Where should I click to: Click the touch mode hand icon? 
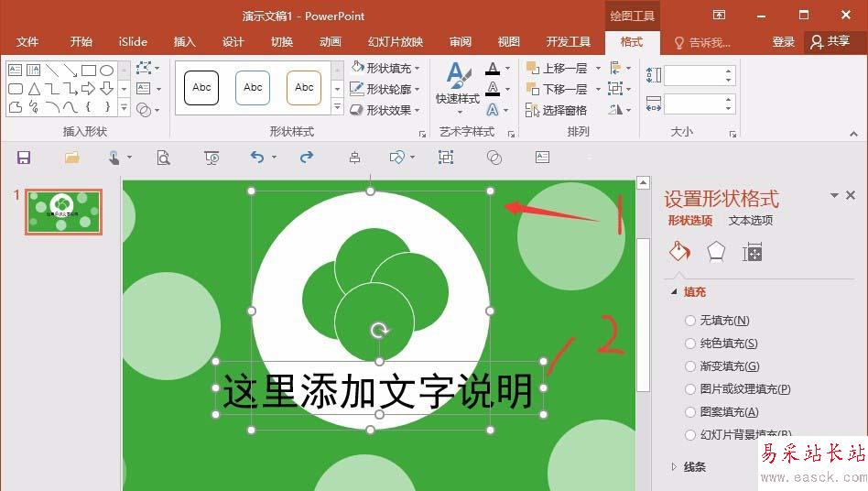pos(114,158)
